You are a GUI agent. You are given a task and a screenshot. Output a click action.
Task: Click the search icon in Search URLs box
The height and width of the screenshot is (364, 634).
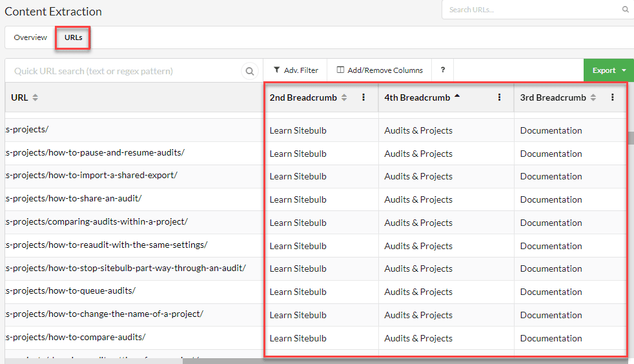click(625, 10)
